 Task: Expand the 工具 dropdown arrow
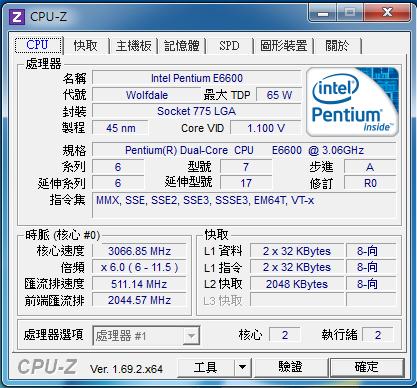tap(243, 368)
